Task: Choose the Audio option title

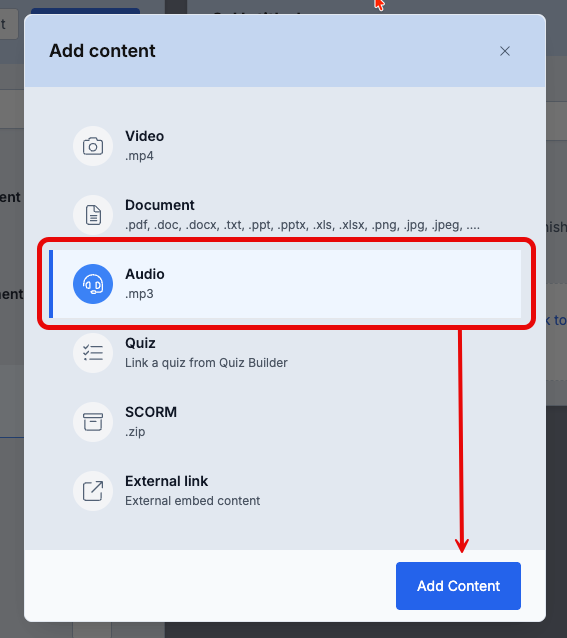Action: click(x=145, y=274)
